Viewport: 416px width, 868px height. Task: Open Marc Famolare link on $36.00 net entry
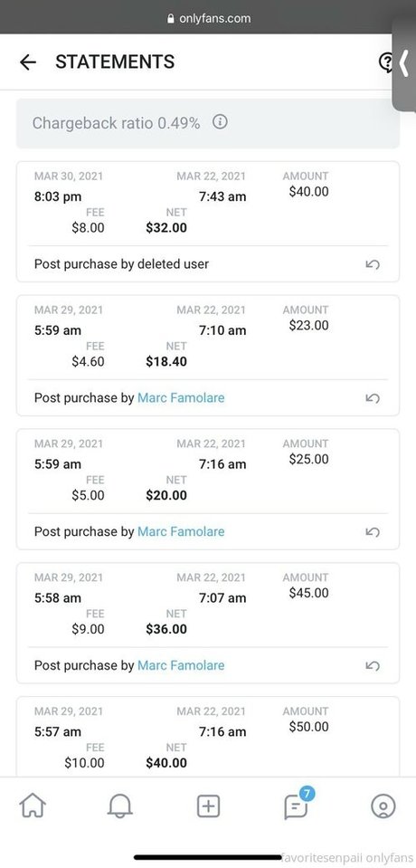click(x=181, y=665)
